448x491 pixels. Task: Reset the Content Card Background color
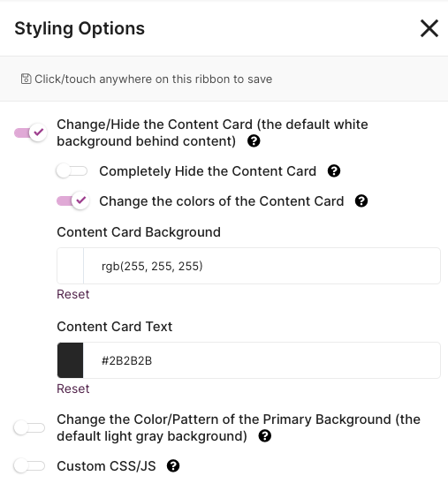pos(73,294)
